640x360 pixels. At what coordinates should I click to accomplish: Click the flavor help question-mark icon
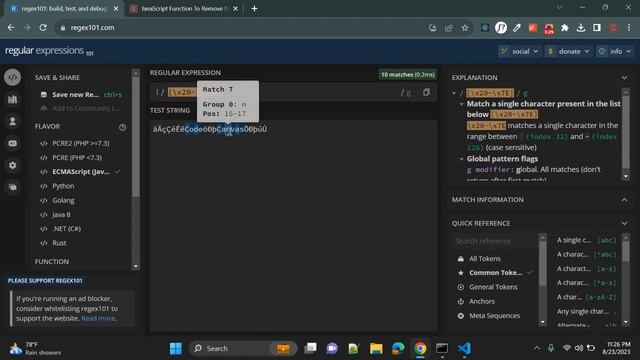click(122, 127)
